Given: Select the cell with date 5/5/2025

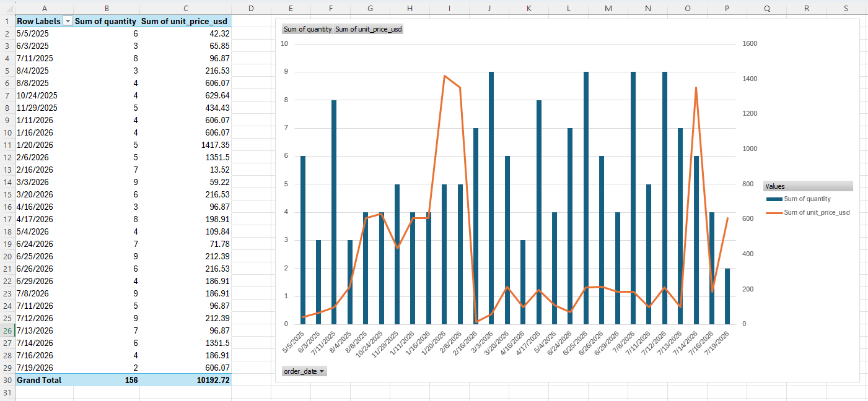Looking at the screenshot, I should [44, 33].
